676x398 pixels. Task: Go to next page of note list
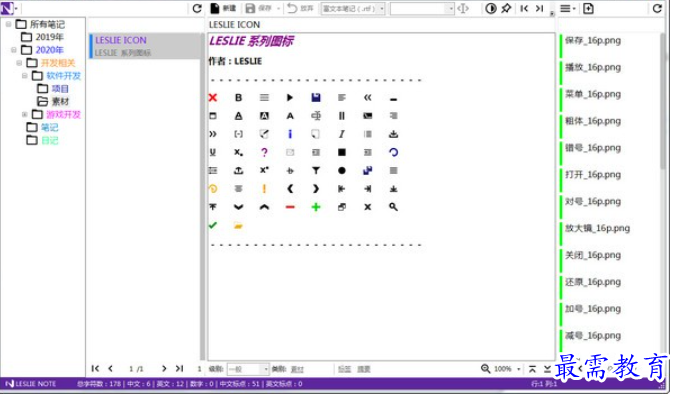coord(164,369)
